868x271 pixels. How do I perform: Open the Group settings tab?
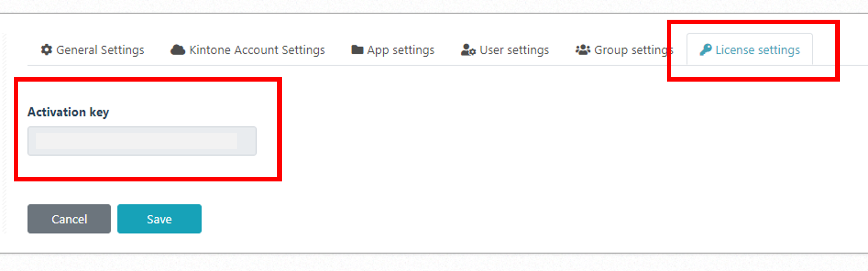(x=624, y=50)
